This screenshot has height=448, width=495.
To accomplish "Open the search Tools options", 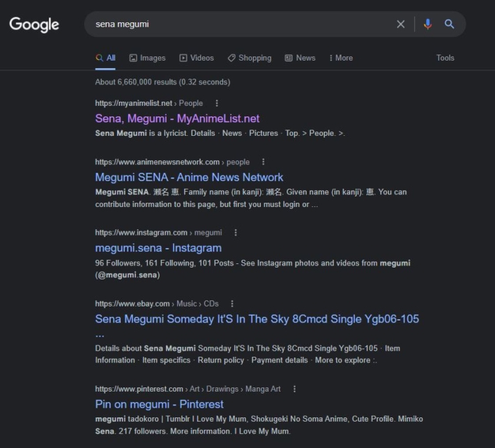I will tap(445, 58).
